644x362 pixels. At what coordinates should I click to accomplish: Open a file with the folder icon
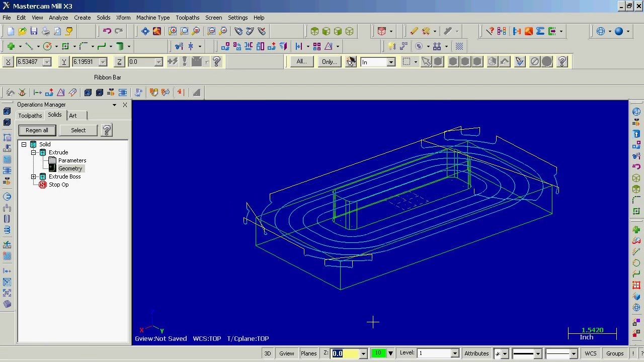coord(22,31)
